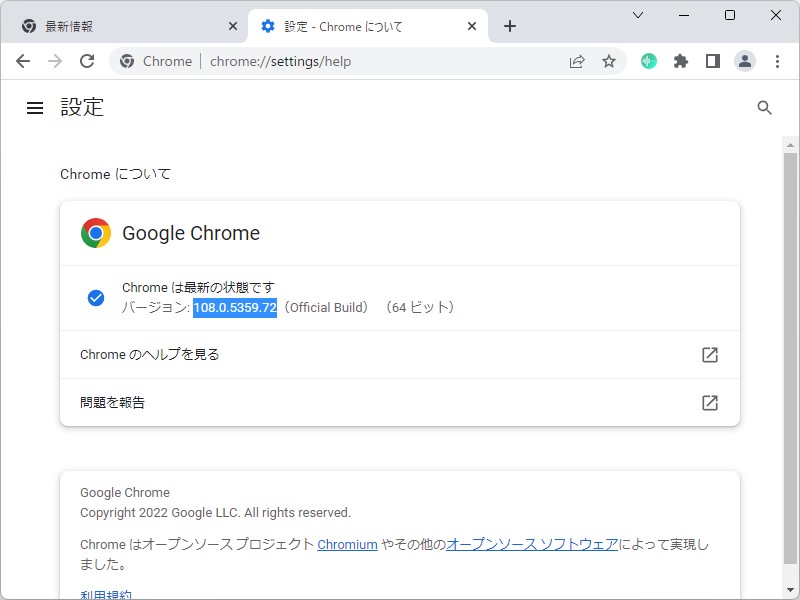The height and width of the screenshot is (600, 800).
Task: Click the profile avatar icon
Action: point(745,61)
